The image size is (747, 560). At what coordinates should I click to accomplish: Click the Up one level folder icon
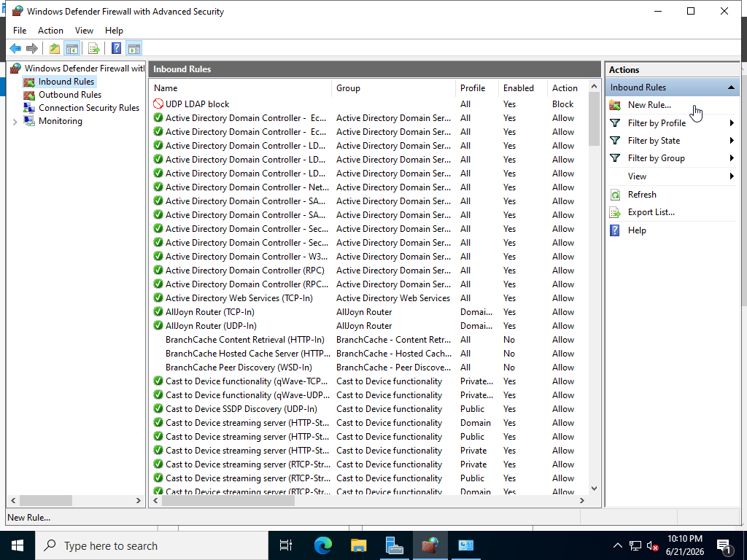[x=55, y=48]
